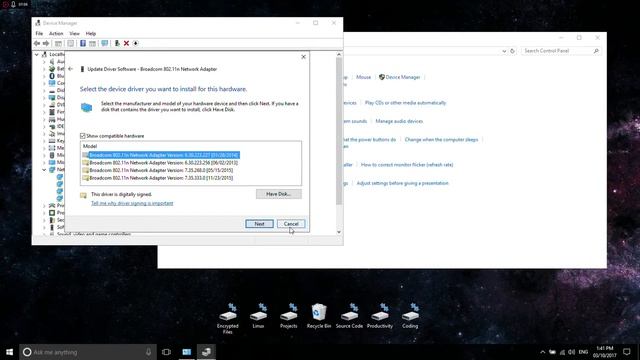640x360 pixels.
Task: Click the Next button in driver wizard
Action: (x=260, y=224)
